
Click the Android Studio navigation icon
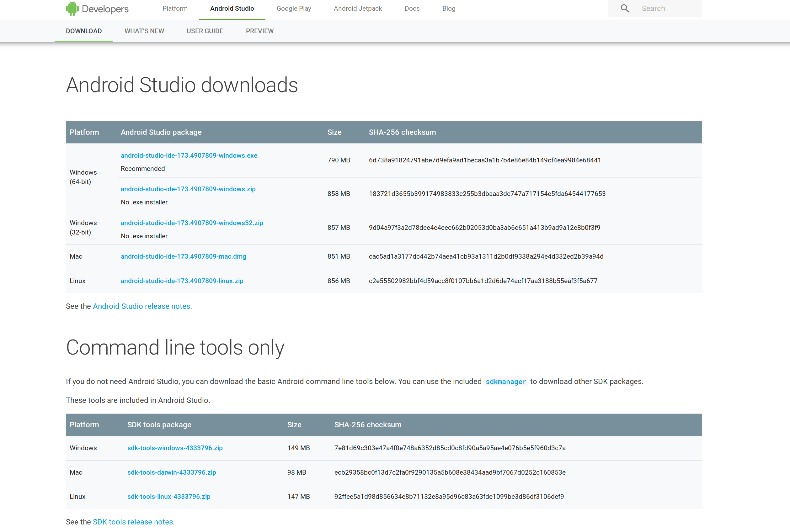coord(232,8)
